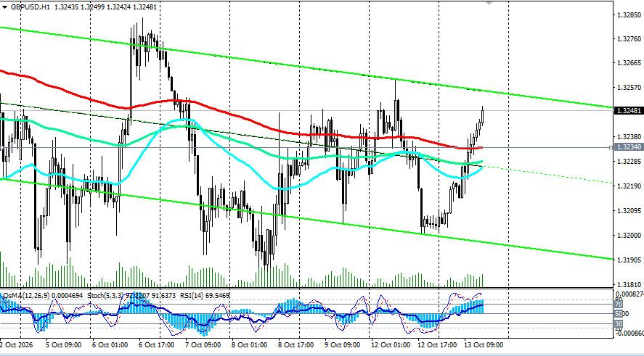Click the 1.32285 price scale label
Screen dimensions: 644x356
click(x=629, y=162)
